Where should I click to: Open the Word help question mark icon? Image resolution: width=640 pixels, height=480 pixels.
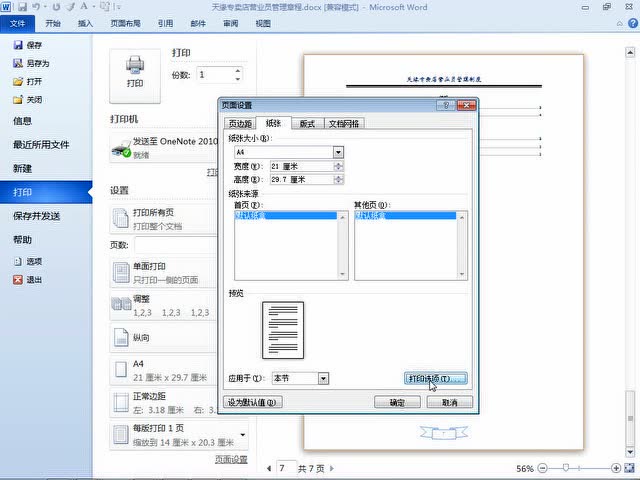pos(633,24)
